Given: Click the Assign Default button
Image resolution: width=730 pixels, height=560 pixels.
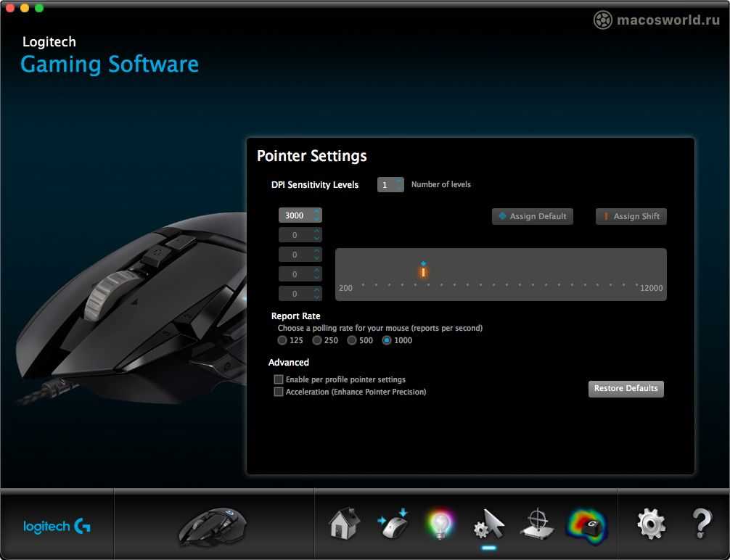Looking at the screenshot, I should tap(533, 216).
